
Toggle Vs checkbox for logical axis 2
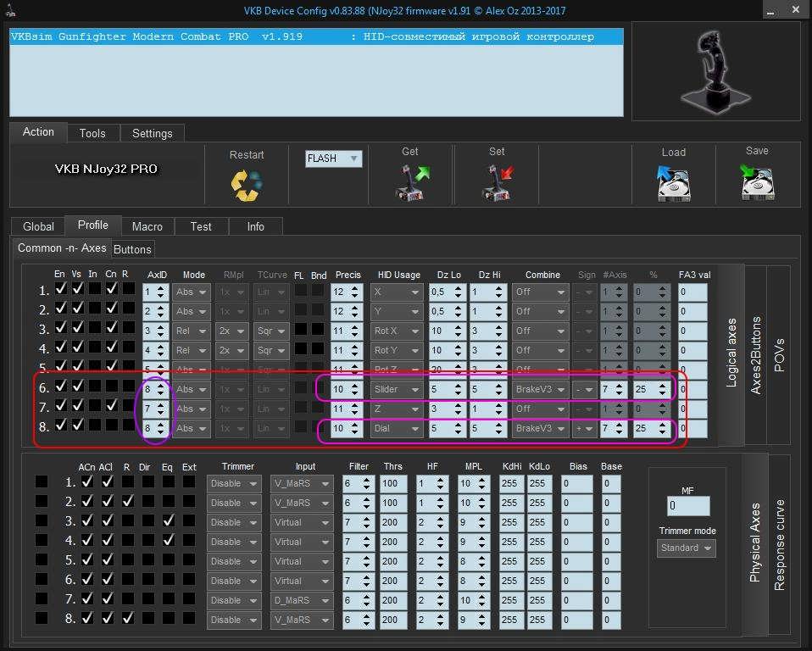pyautogui.click(x=78, y=309)
